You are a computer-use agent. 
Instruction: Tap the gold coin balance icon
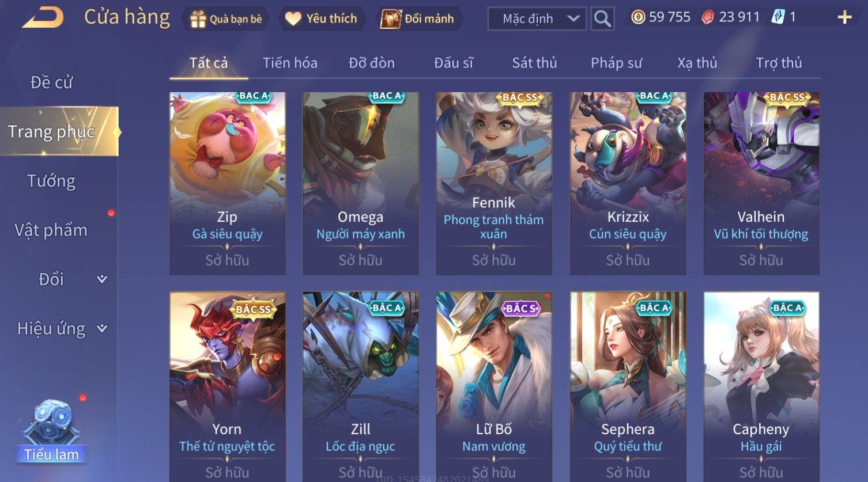(x=638, y=17)
